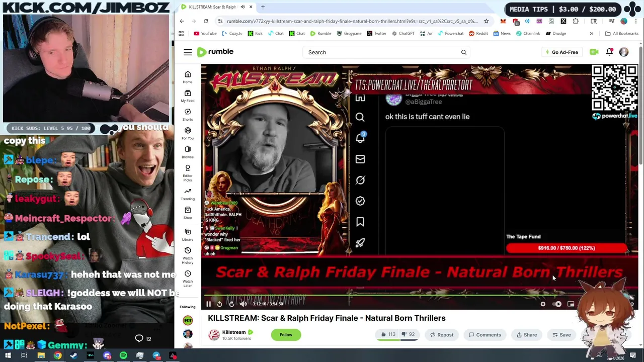The height and width of the screenshot is (362, 644).
Task: Open the Drudge bookmark
Action: (x=555, y=34)
